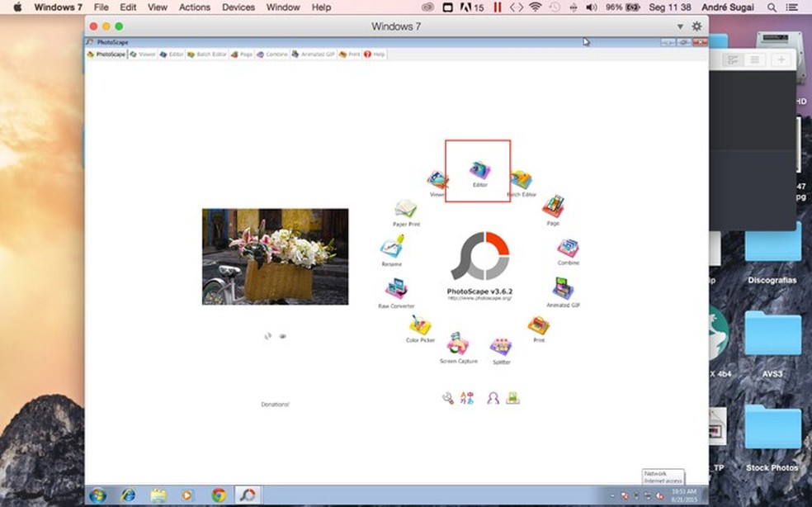Click the flower basket photo thumbnail
This screenshot has width=812, height=507.
pyautogui.click(x=275, y=257)
